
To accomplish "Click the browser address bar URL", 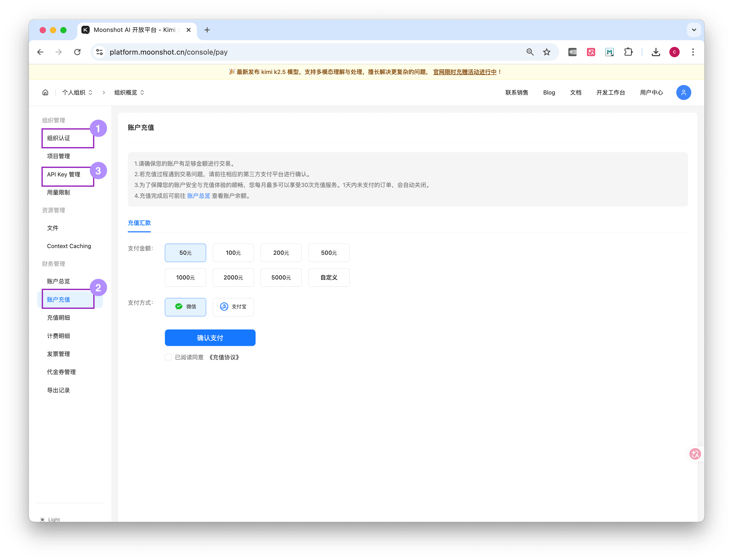I will pyautogui.click(x=169, y=52).
